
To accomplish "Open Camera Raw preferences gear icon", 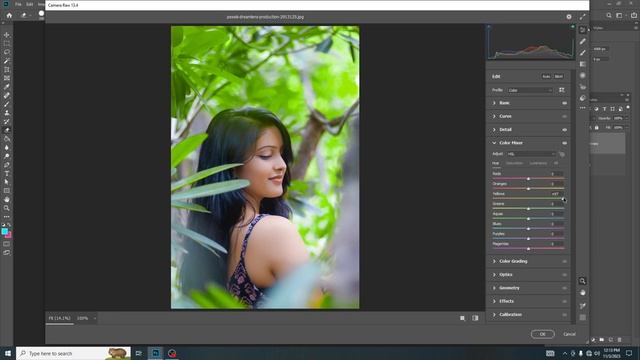I will pyautogui.click(x=569, y=17).
